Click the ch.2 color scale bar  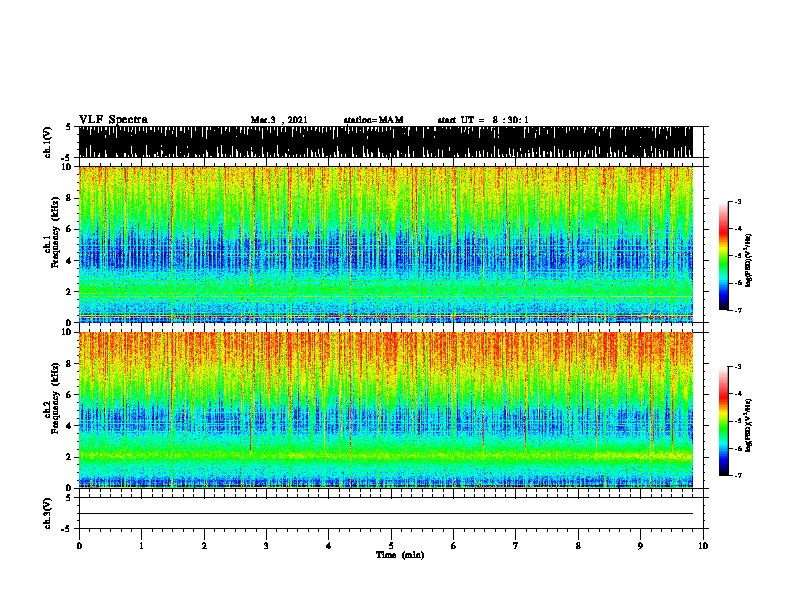point(723,421)
